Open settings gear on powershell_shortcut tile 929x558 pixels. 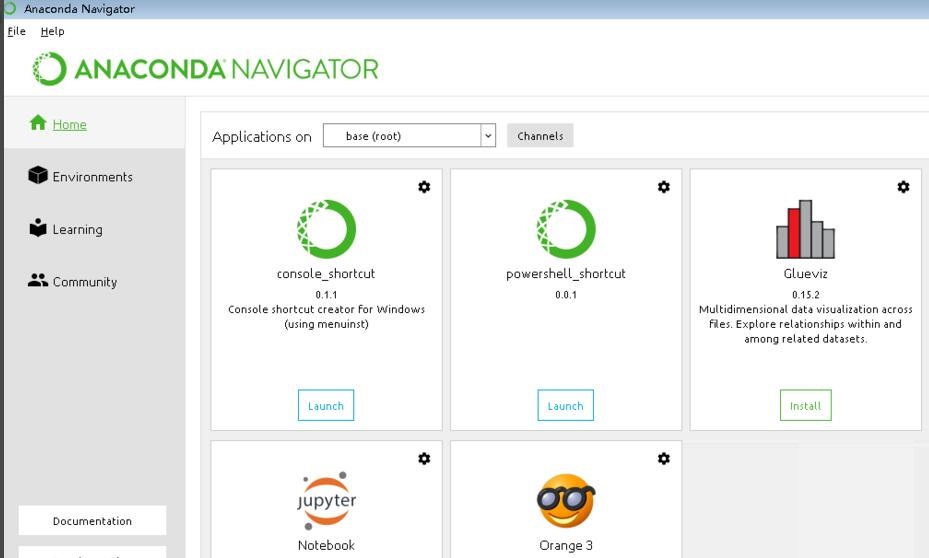coord(663,187)
